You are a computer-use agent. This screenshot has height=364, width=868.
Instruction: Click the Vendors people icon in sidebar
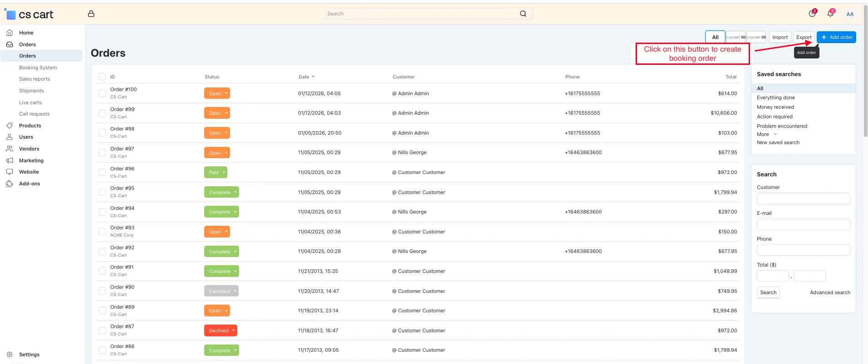tap(10, 149)
